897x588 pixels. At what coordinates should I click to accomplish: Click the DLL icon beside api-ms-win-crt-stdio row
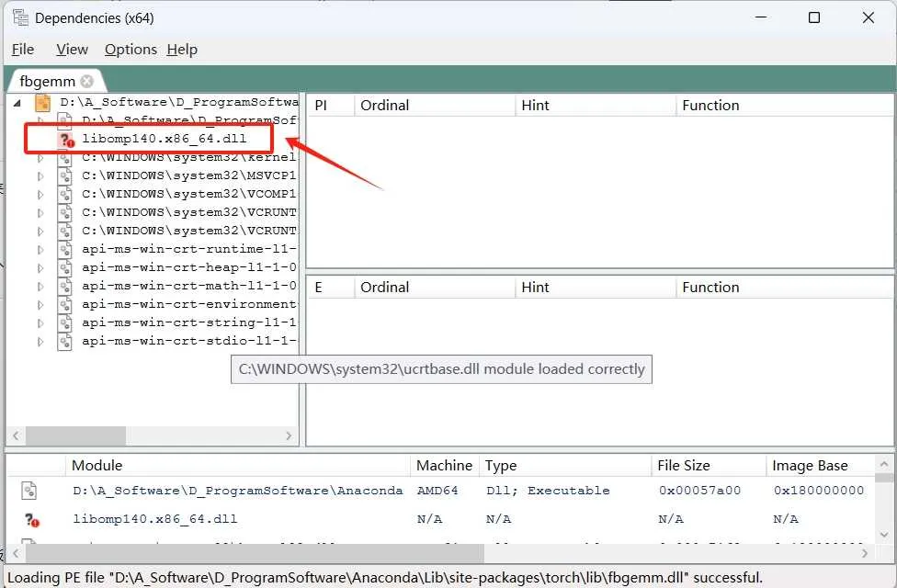pyautogui.click(x=64, y=341)
